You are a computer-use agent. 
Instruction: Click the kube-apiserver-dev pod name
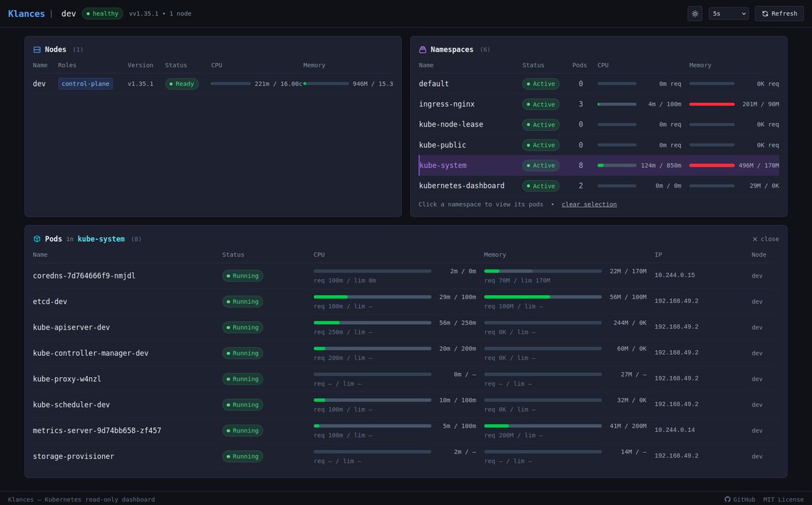pyautogui.click(x=72, y=327)
